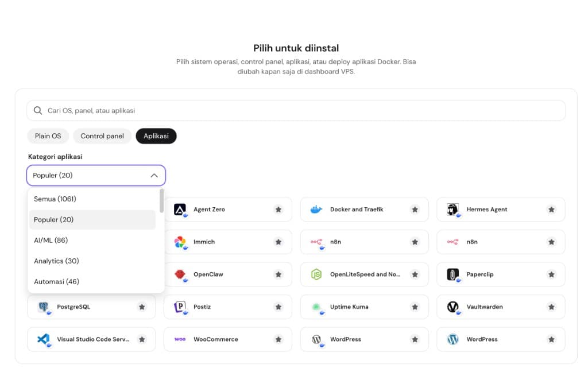588x376 pixels.
Task: Click the blue WordPress logo
Action: coord(452,339)
